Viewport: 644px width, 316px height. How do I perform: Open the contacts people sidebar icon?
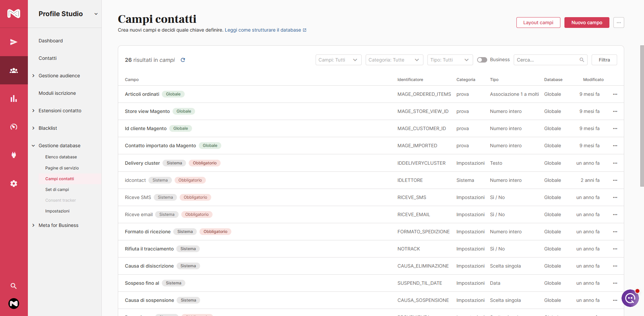coord(14,71)
